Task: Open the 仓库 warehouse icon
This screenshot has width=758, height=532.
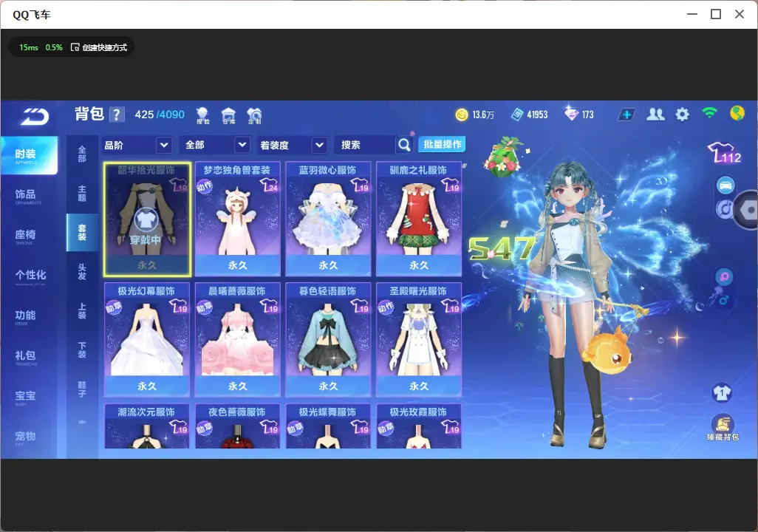Action: pos(229,115)
